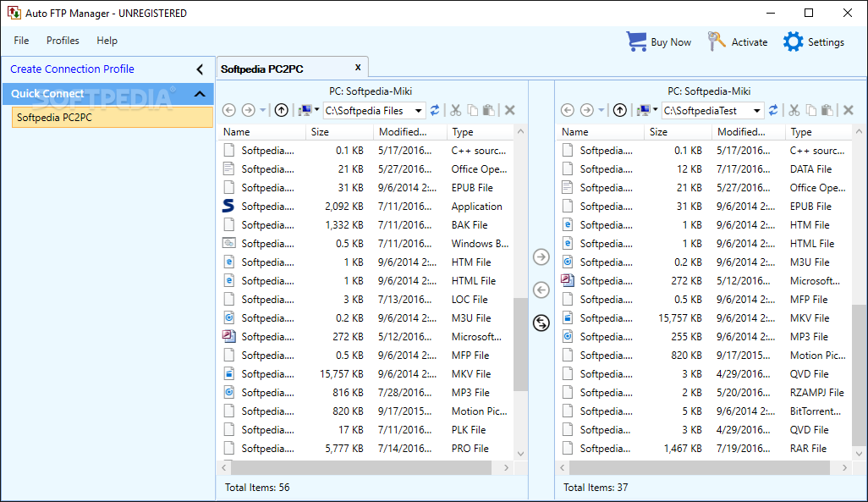Click the Activate label
Viewport: 868px width, 502px height.
click(750, 42)
